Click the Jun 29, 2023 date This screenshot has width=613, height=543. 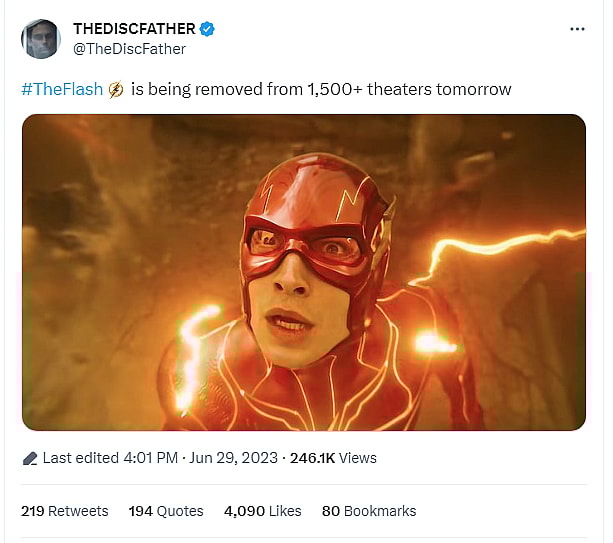(x=236, y=458)
